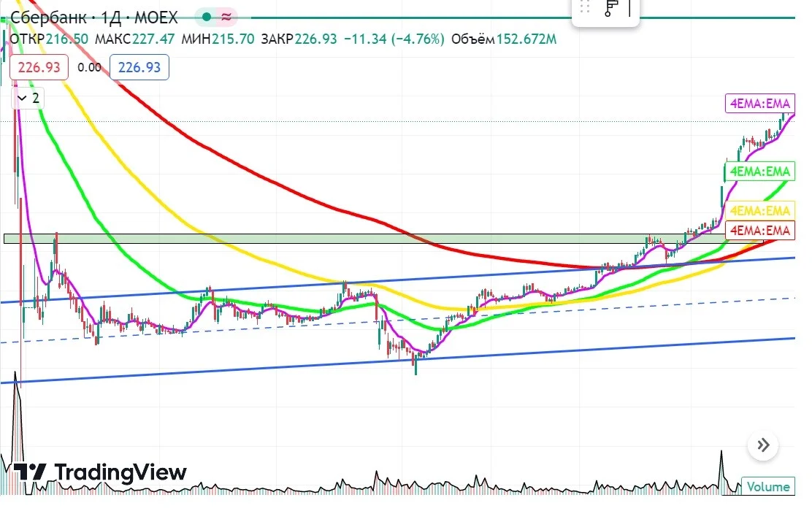Screen dimensions: 812x511
Task: Grab the floating toolbar's dotted drag handle
Action: pyautogui.click(x=585, y=7)
